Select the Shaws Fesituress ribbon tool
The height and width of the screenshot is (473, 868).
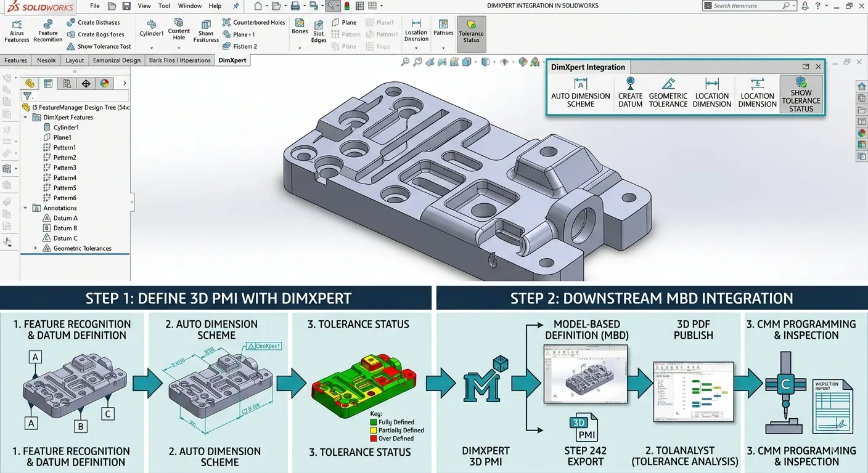(x=206, y=31)
